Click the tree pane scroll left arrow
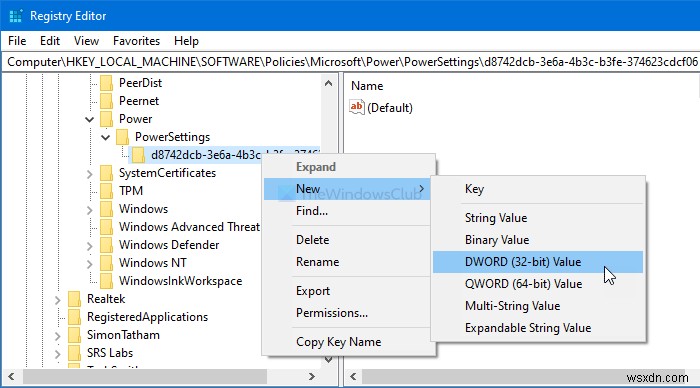Viewport: 700px width, 388px height. click(11, 376)
